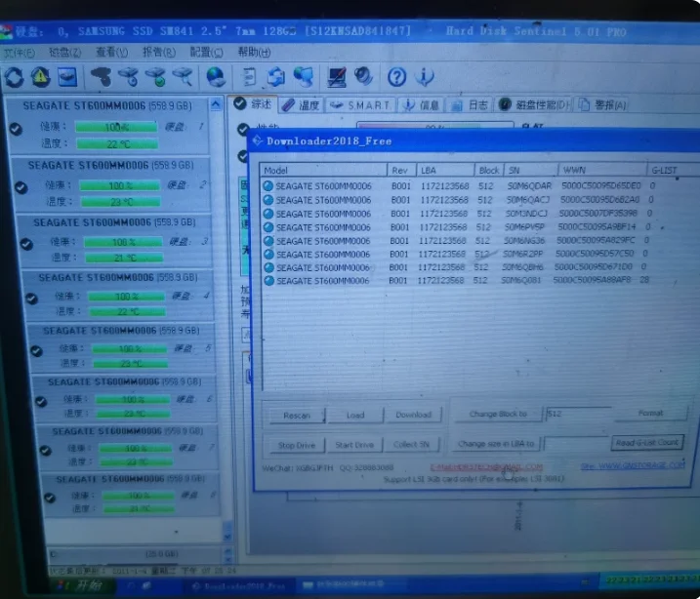The height and width of the screenshot is (599, 700).
Task: Click the document report toolbar icon
Action: pos(248,77)
